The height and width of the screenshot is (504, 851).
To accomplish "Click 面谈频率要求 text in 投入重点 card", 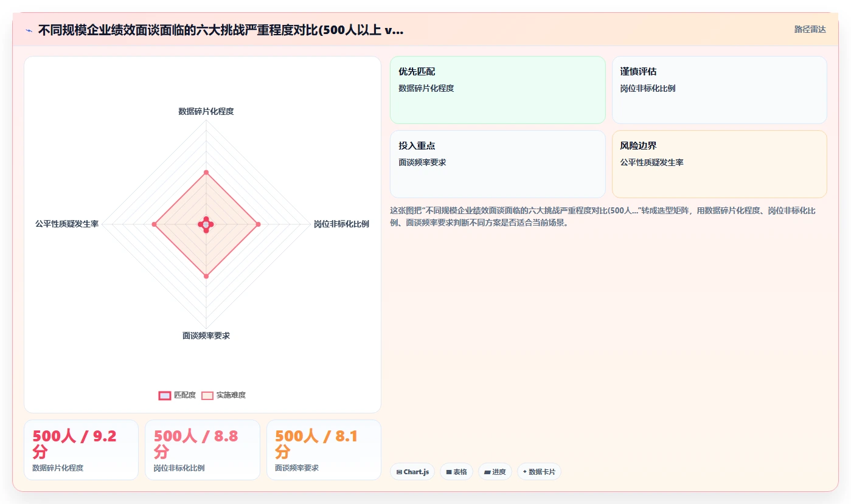I will point(422,162).
